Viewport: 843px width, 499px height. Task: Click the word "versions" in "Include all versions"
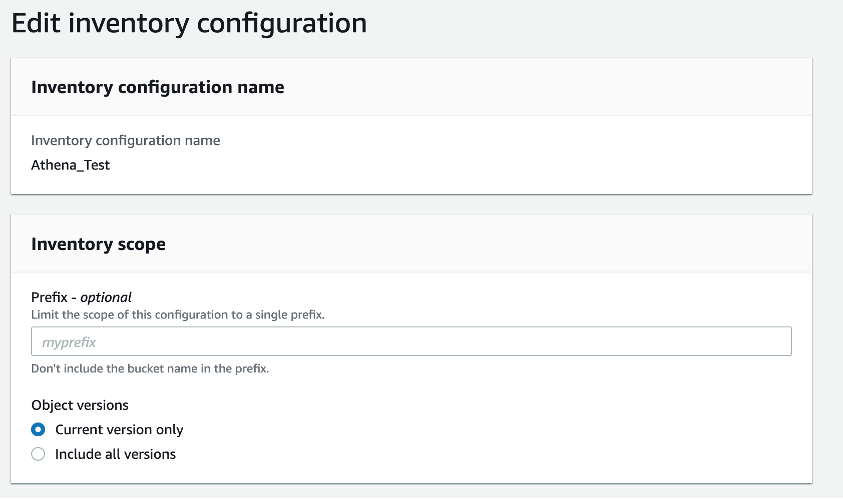148,454
